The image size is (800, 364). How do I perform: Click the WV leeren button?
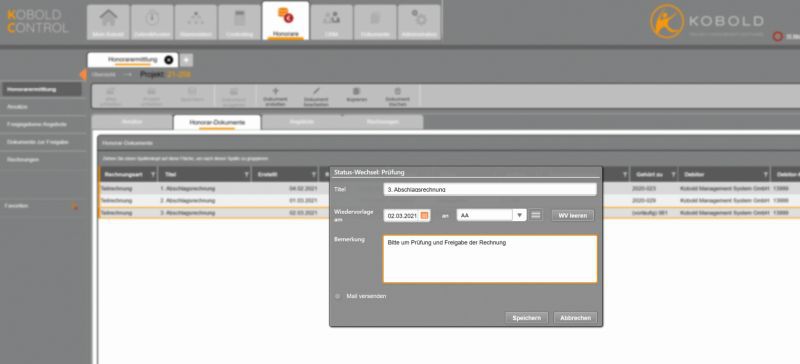pos(572,215)
